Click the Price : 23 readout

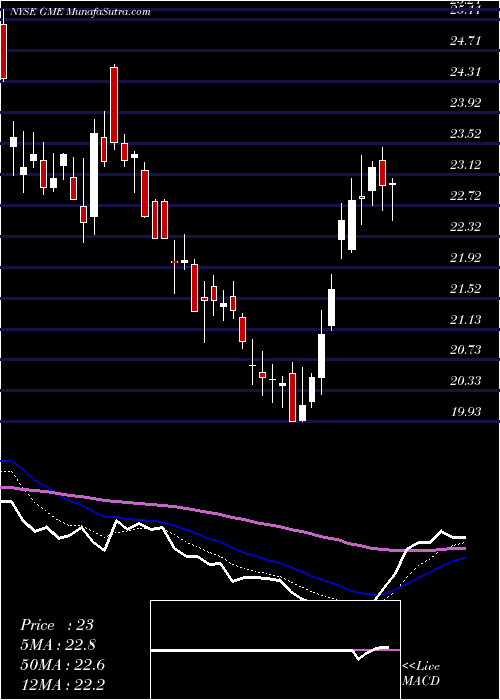[x=57, y=625]
